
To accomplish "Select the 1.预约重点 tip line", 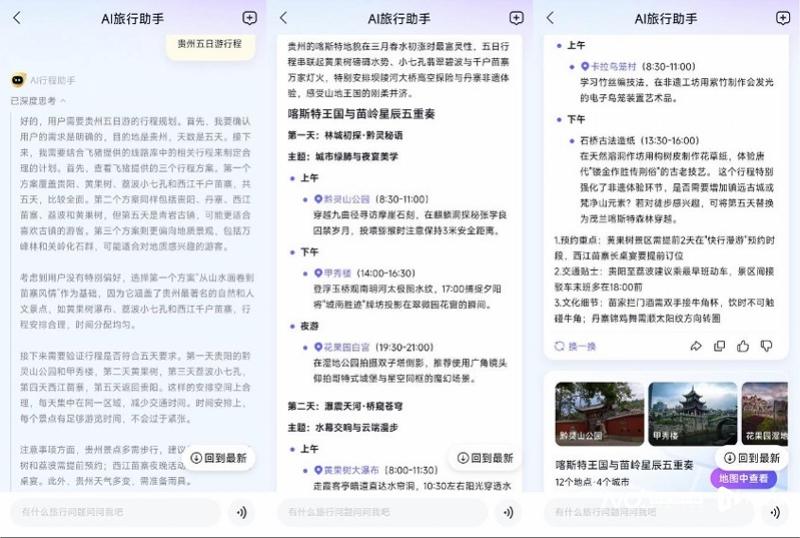I will tap(664, 248).
